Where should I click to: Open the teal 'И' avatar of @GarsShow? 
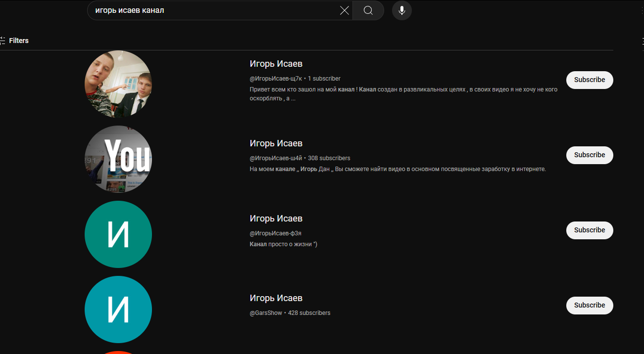point(118,310)
